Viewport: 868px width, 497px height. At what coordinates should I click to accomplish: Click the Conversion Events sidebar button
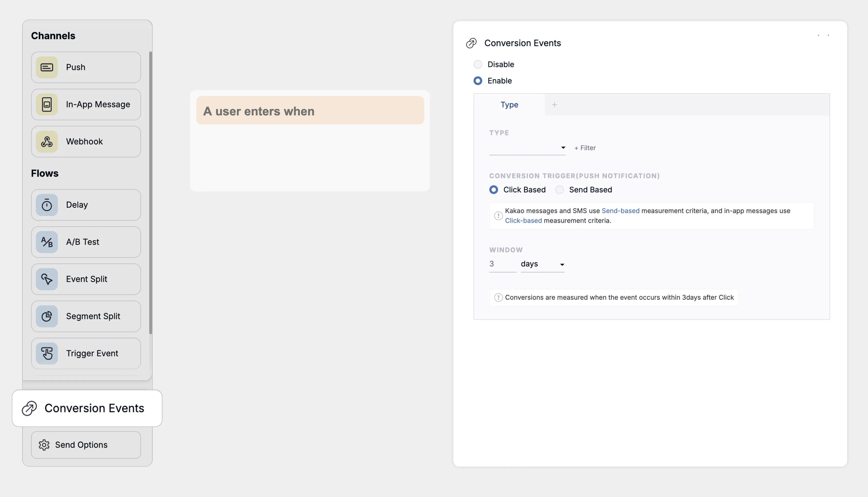point(87,408)
